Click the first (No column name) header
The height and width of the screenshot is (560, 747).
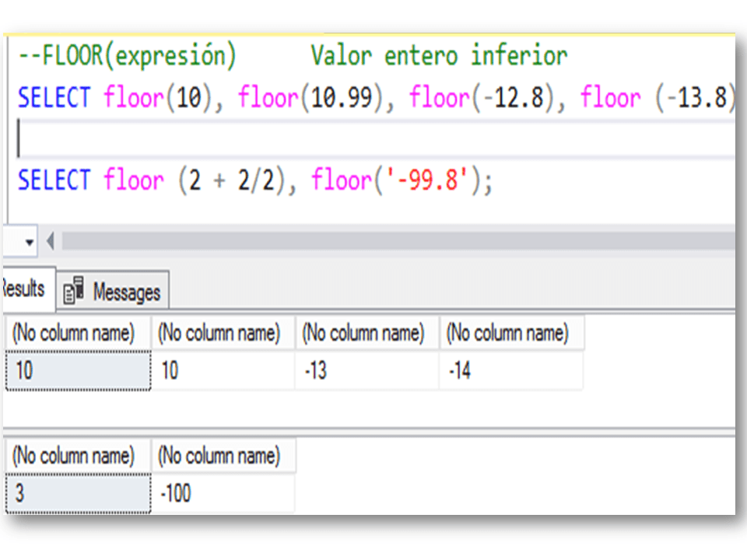(75, 332)
